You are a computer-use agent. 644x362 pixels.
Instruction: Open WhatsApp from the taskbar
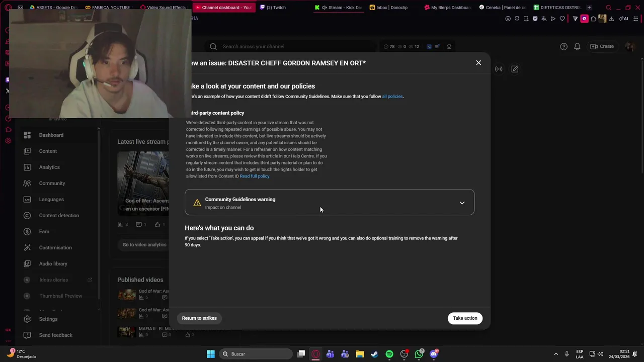pos(419,354)
